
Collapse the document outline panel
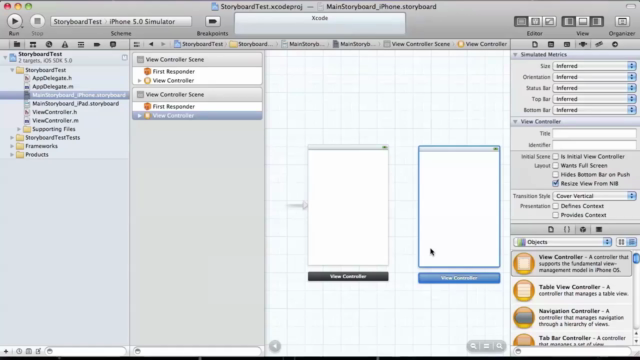pos(275,346)
